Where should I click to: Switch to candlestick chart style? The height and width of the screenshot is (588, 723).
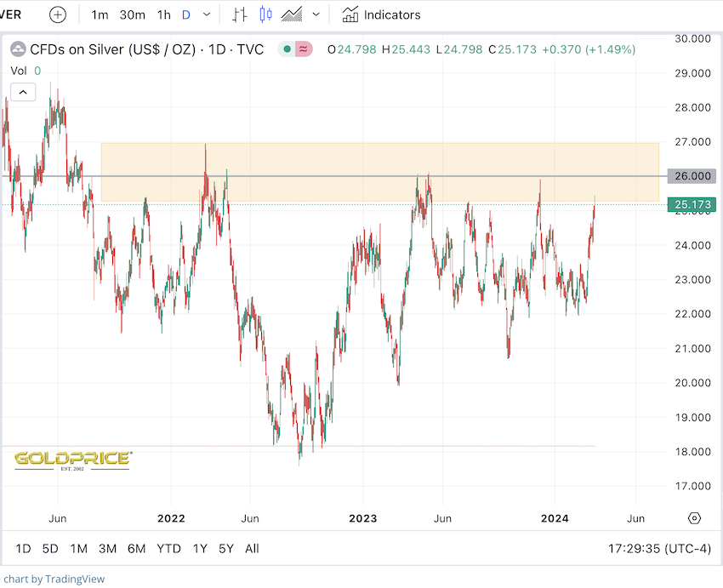tap(265, 14)
